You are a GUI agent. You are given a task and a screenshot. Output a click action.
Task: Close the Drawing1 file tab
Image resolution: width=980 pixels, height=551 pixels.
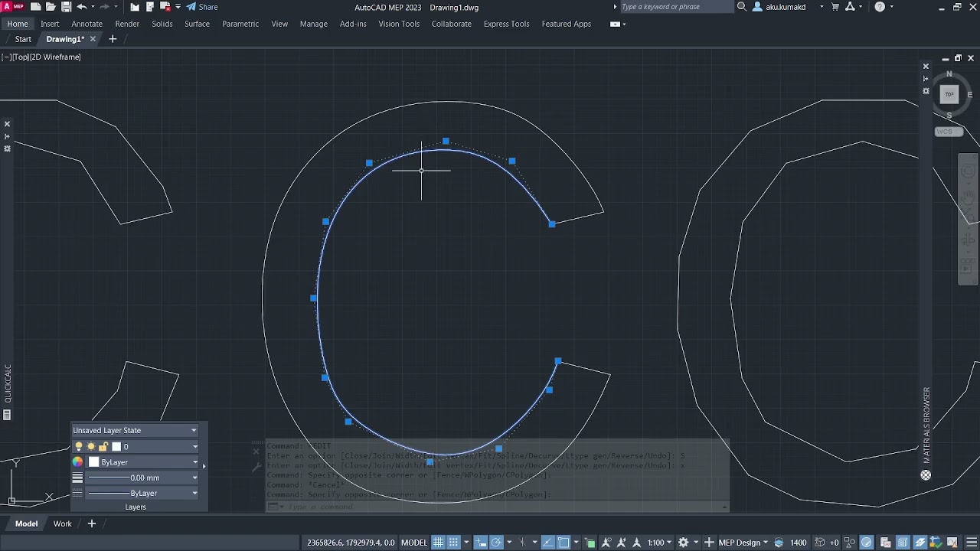click(93, 39)
